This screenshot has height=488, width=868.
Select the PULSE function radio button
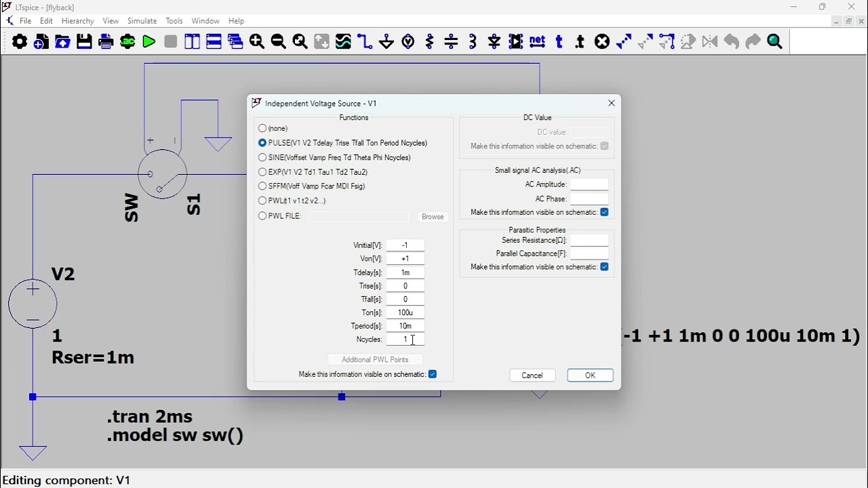point(262,143)
